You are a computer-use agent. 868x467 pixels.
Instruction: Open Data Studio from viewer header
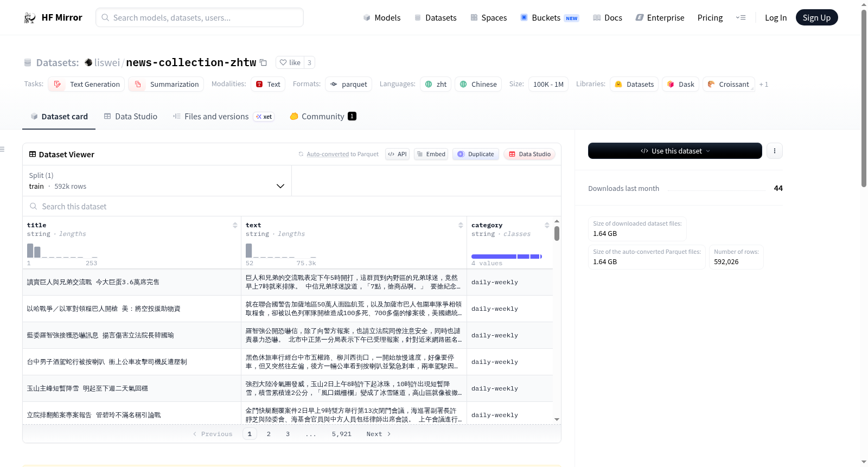coord(529,154)
